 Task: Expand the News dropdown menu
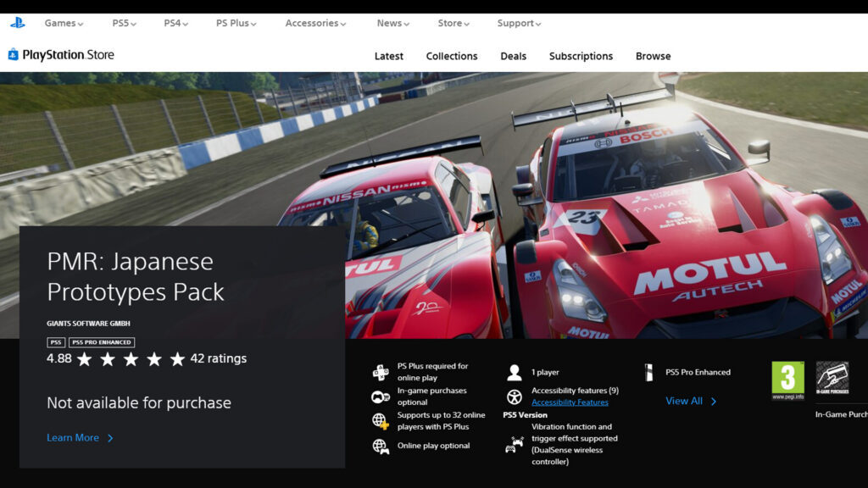point(393,23)
